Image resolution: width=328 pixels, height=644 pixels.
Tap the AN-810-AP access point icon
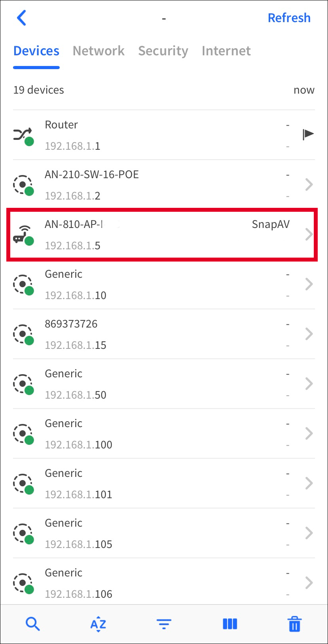[23, 235]
